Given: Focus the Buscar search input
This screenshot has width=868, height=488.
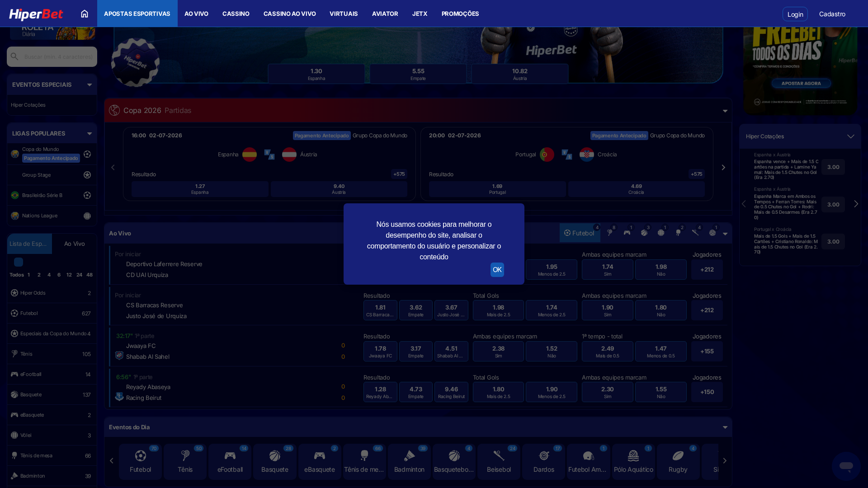Looking at the screenshot, I should pos(52,56).
